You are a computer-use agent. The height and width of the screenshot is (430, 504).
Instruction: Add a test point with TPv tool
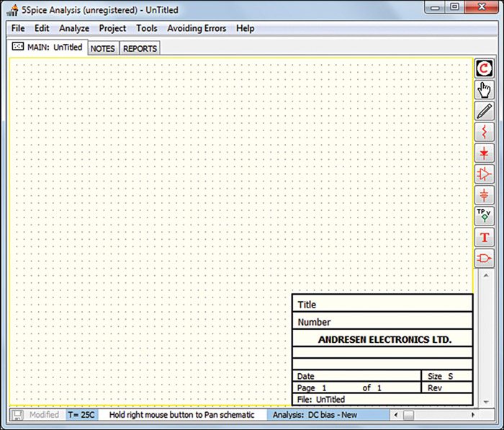pos(484,215)
